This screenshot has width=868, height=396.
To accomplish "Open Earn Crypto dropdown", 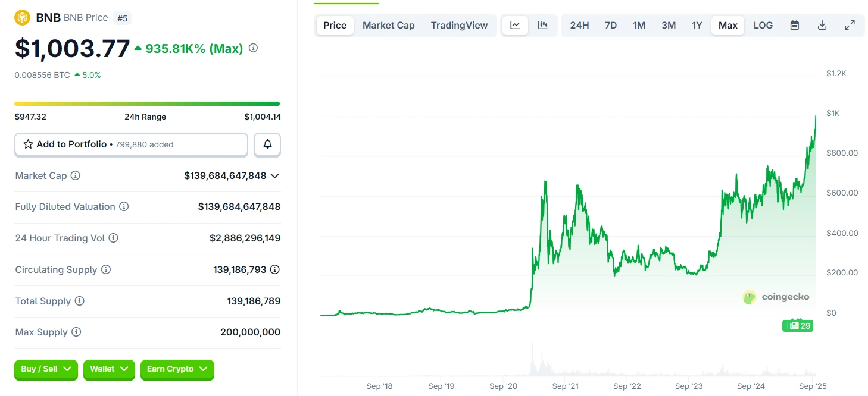I will pos(177,369).
